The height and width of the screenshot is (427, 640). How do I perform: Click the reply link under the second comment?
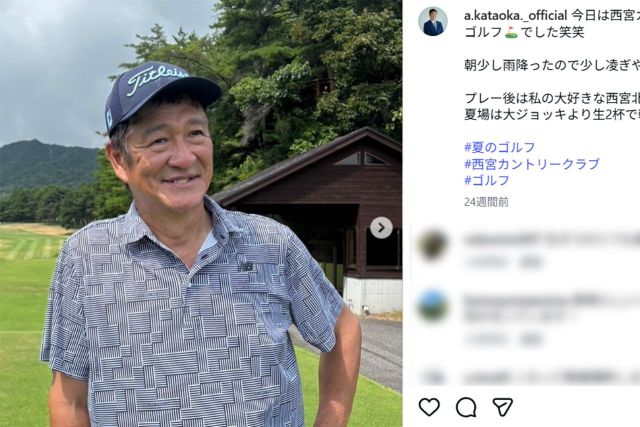click(x=532, y=338)
